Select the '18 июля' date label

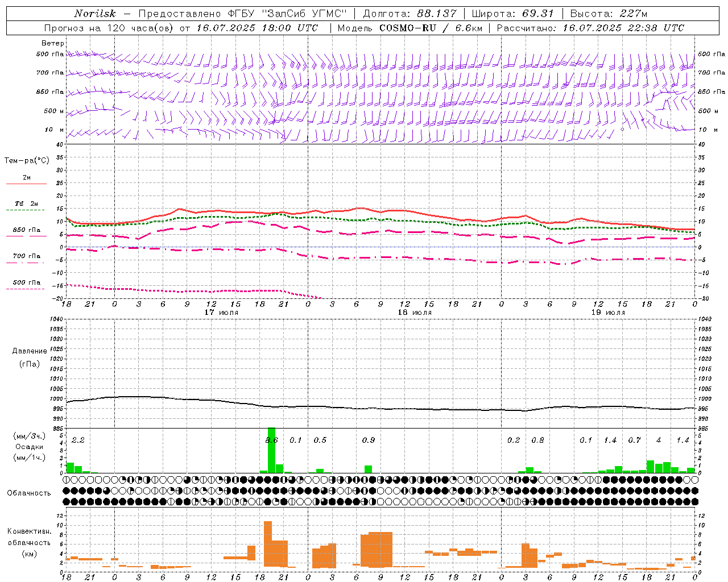(415, 313)
